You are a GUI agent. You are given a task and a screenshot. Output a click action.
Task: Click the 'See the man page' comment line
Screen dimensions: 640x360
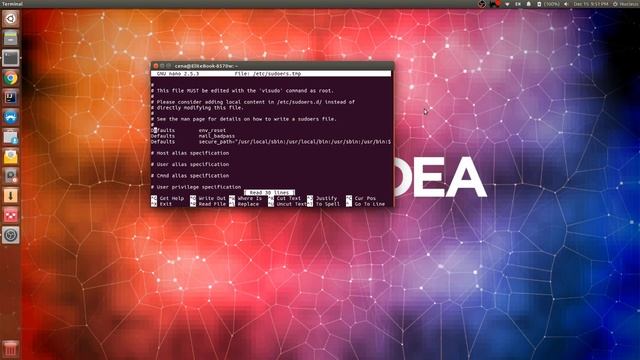tap(244, 119)
